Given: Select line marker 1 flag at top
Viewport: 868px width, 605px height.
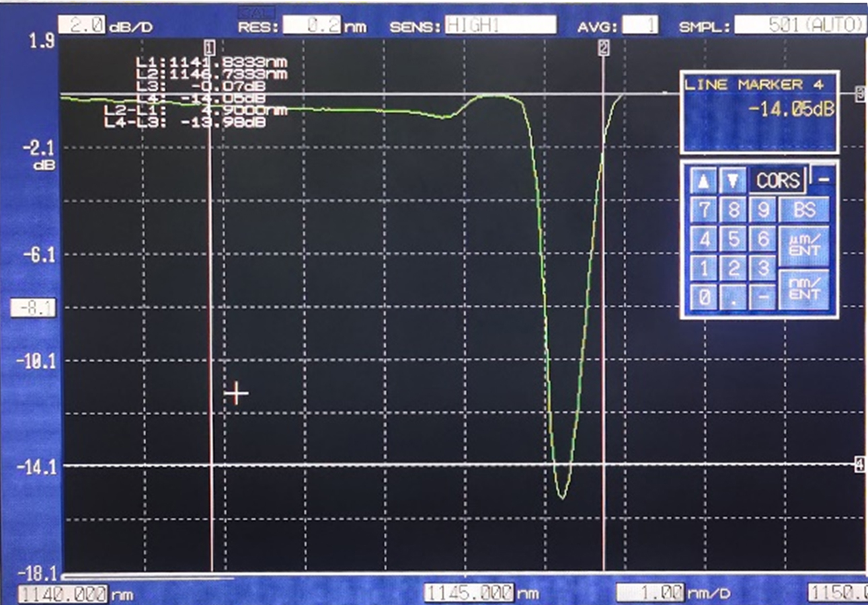Looking at the screenshot, I should 209,48.
